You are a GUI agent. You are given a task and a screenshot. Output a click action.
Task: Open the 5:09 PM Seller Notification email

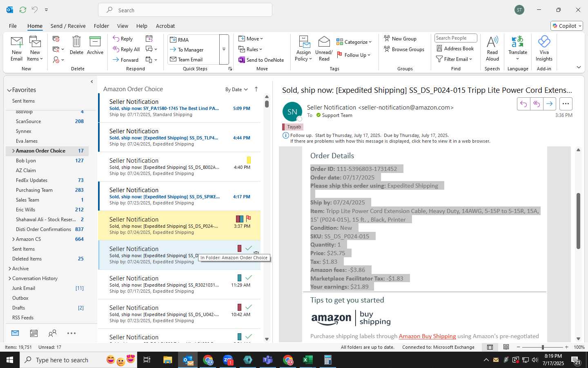click(179, 108)
